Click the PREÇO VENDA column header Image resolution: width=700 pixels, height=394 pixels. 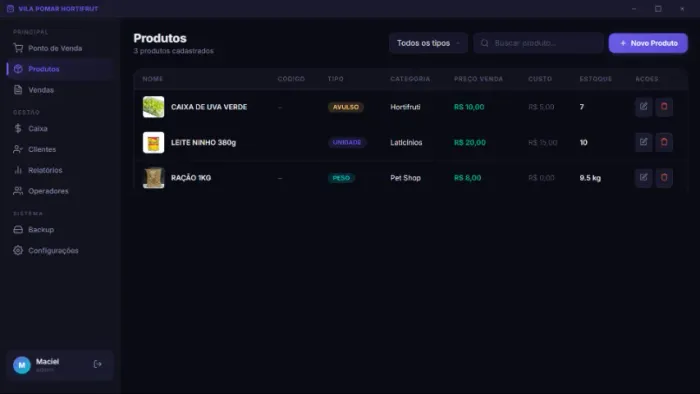pos(479,79)
